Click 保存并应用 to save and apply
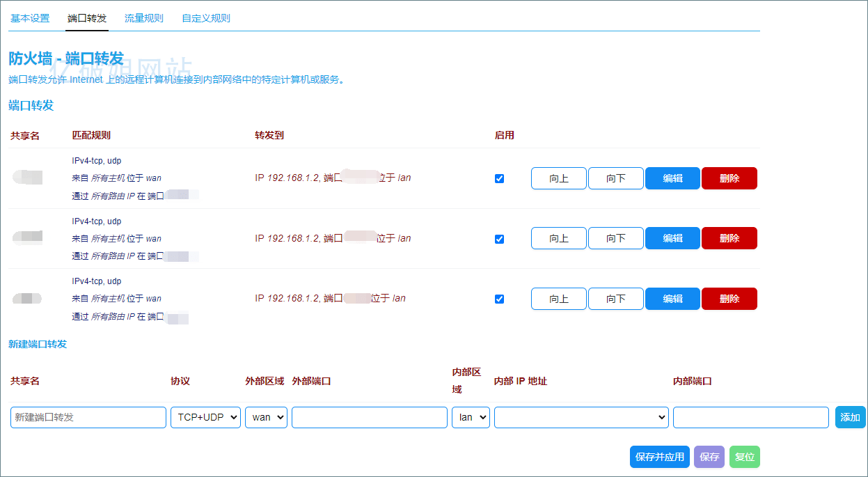This screenshot has width=868, height=477. pyautogui.click(x=659, y=457)
